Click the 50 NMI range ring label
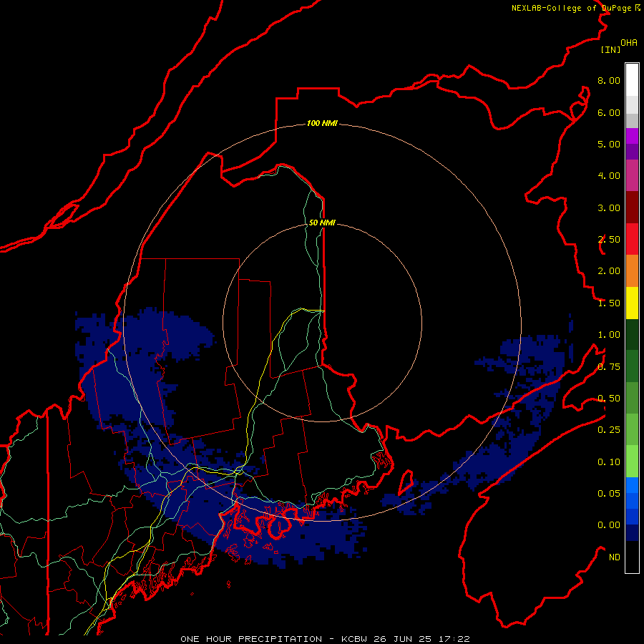Viewport: 644px width, 644px height. [x=322, y=223]
